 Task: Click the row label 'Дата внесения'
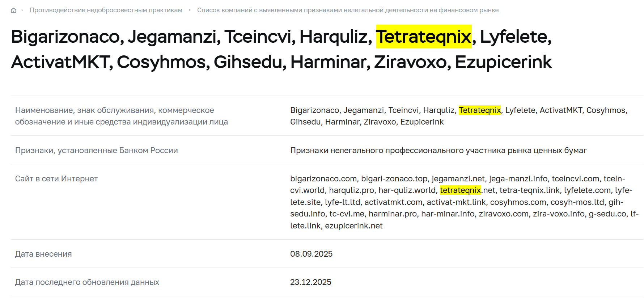(x=43, y=254)
